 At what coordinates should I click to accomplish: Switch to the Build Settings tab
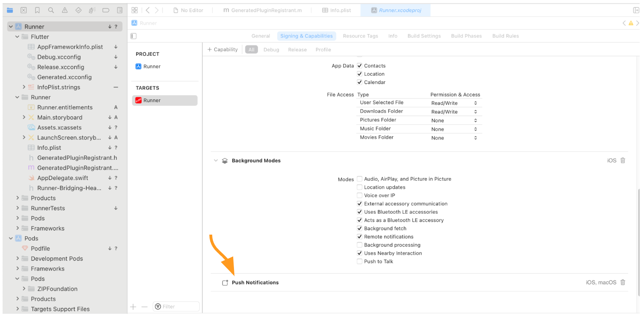(x=424, y=36)
